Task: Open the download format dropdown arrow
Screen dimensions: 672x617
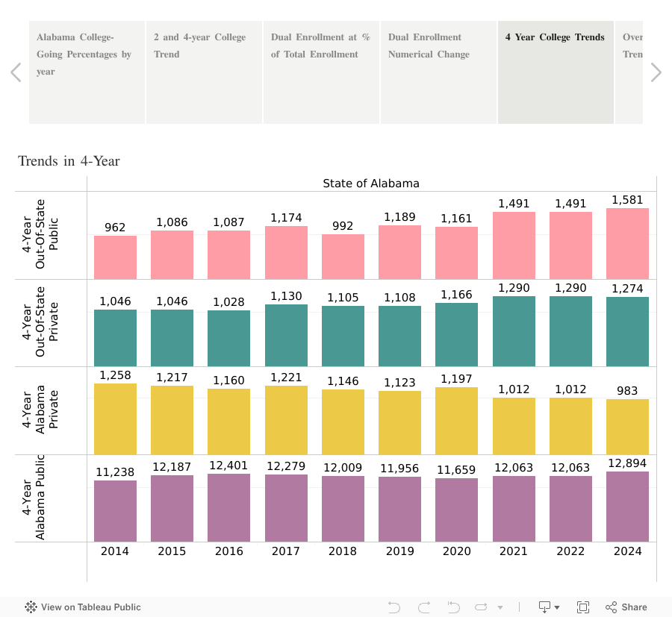Action: (555, 607)
